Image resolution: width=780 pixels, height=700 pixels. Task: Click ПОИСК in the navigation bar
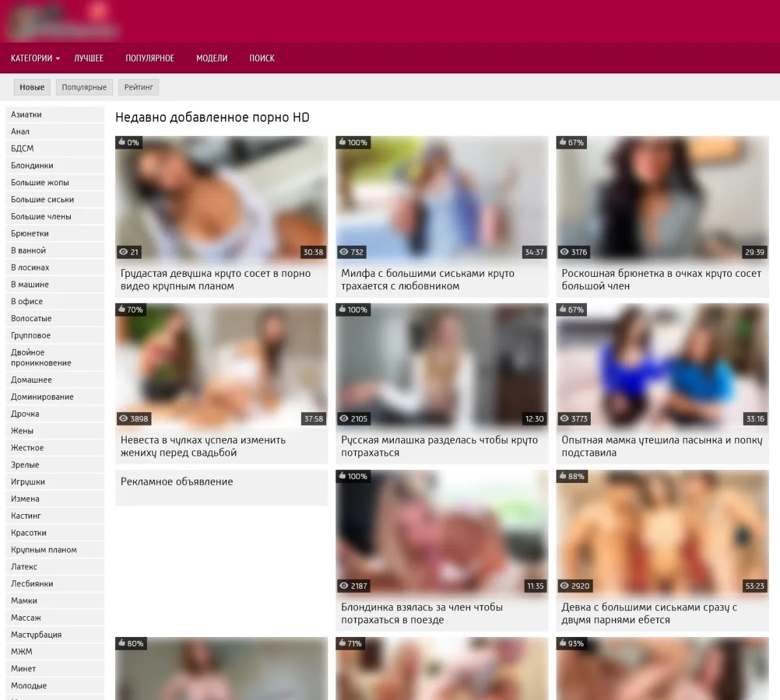tap(262, 58)
